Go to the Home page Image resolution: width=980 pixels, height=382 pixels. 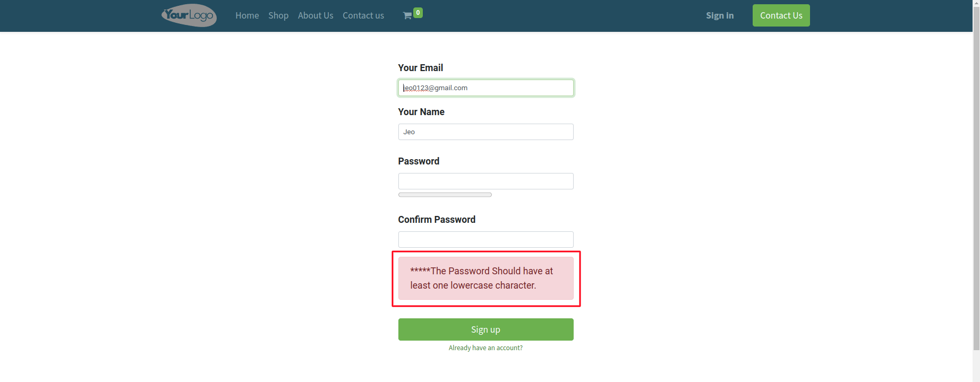pos(247,15)
